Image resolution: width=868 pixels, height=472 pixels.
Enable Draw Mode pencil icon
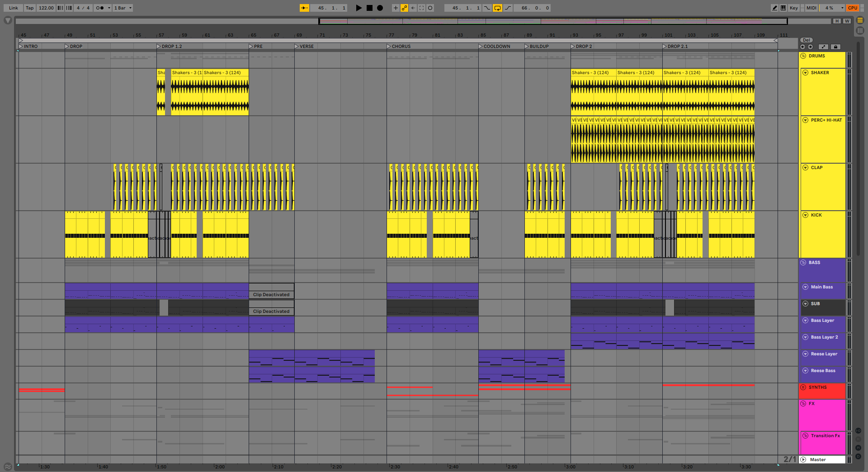774,8
